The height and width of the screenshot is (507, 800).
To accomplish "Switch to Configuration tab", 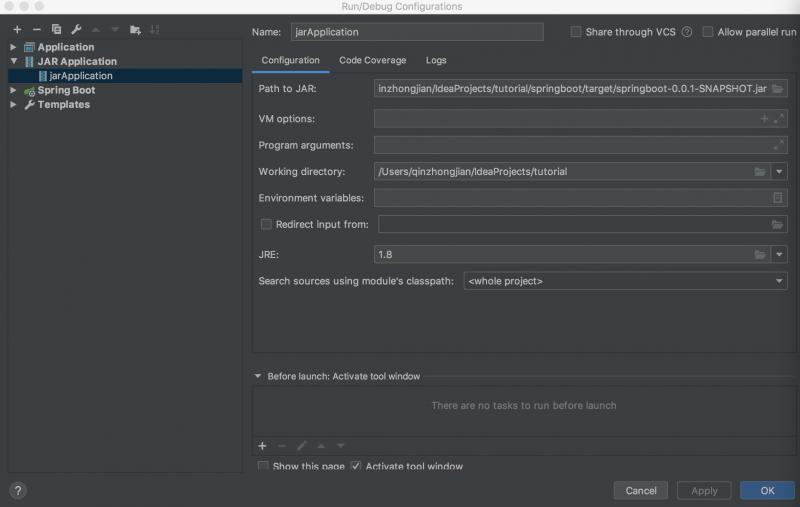I will pyautogui.click(x=290, y=60).
